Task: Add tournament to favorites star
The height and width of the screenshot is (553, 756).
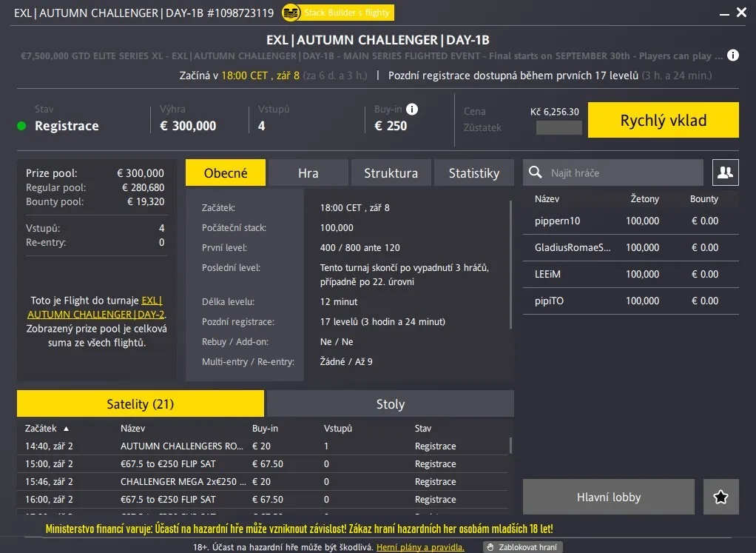Action: point(720,497)
